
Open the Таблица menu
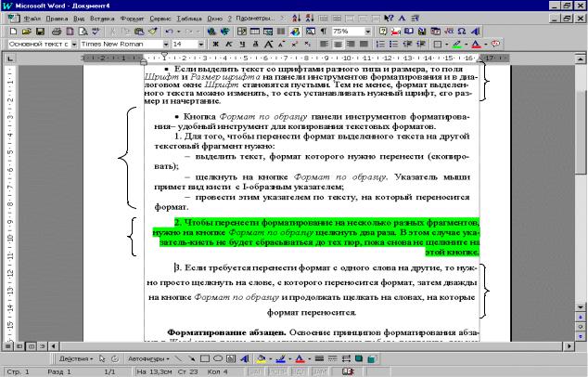(189, 19)
